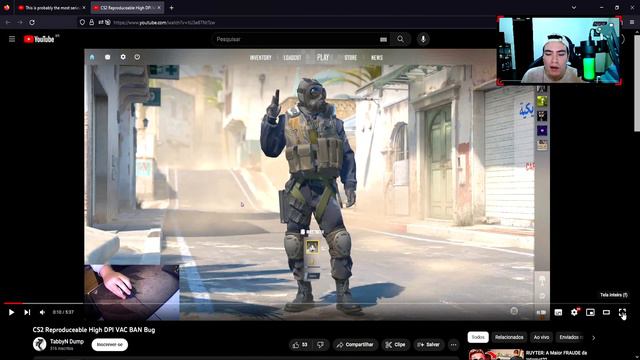Click the Compartilhar share button
Screen dimensions: 640x360
click(x=356, y=345)
